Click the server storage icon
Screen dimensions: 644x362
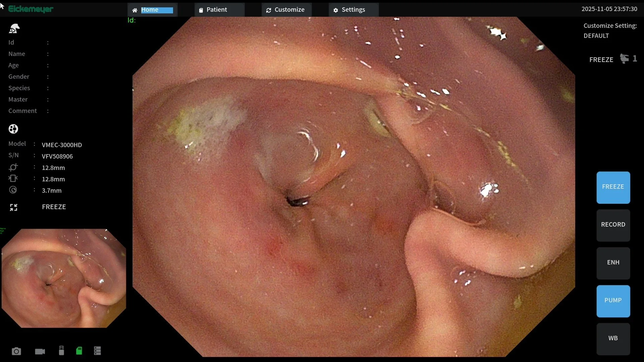[x=97, y=351]
